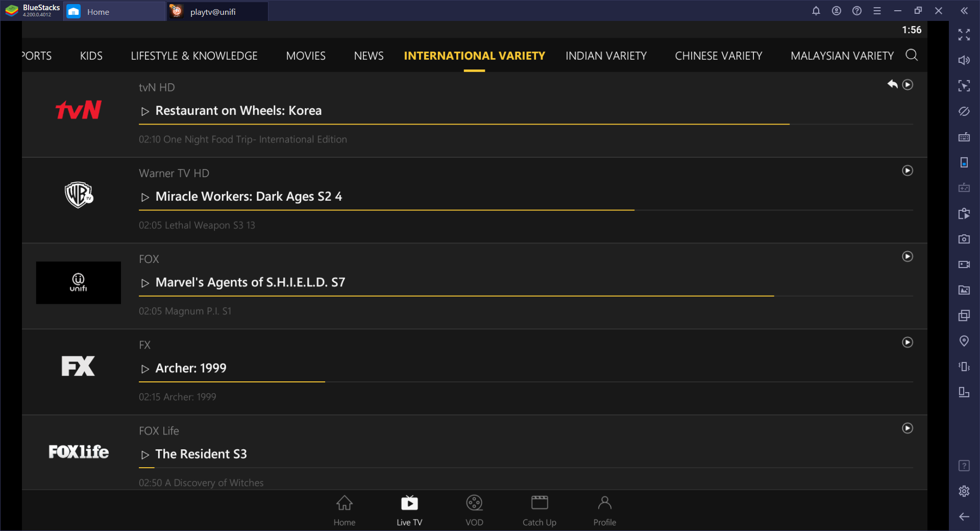Screen dimensions: 980x531
Task: Select Live TV in bottom navigation
Action: (409, 511)
